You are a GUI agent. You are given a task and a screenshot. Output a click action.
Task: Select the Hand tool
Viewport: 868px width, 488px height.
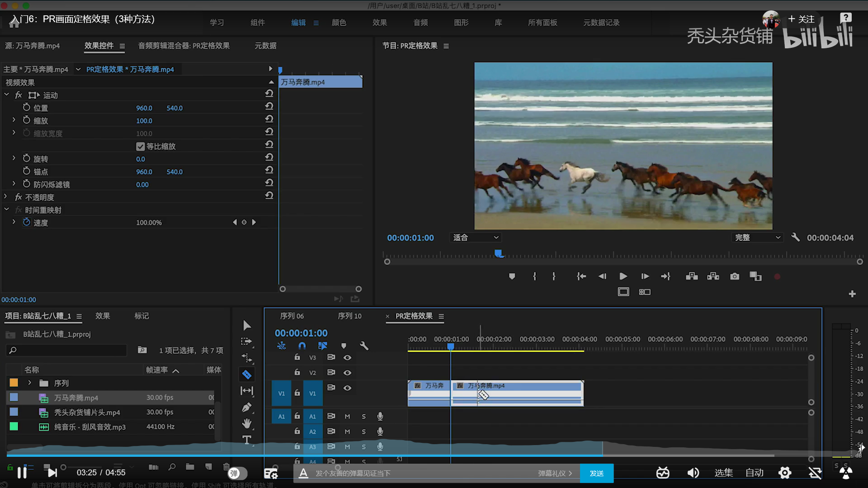coord(247,423)
